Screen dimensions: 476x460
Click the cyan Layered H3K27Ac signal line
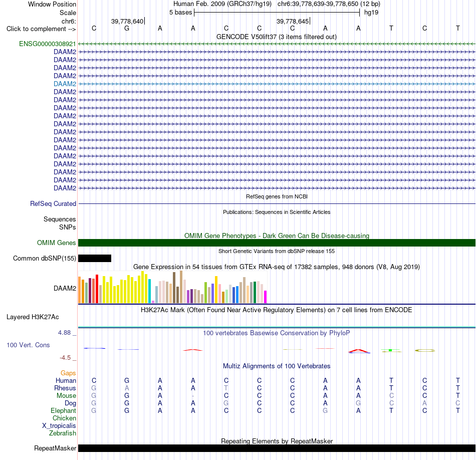[277, 327]
